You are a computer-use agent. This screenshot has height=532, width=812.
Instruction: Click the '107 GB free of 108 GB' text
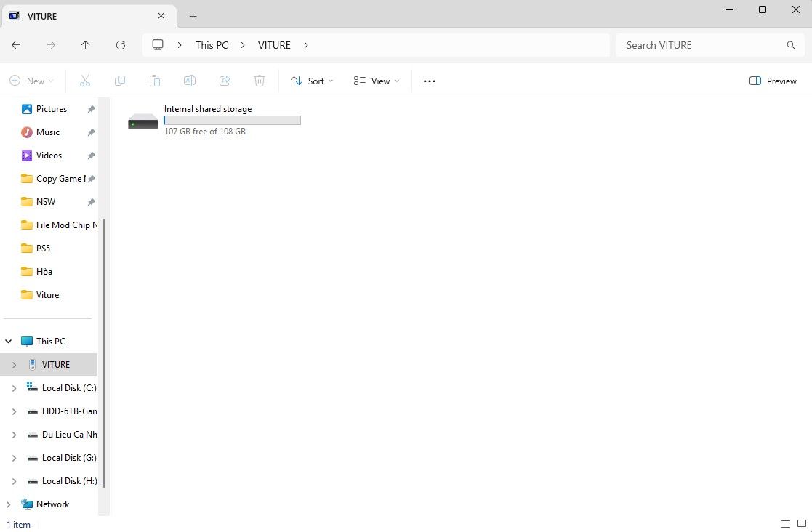pyautogui.click(x=205, y=132)
